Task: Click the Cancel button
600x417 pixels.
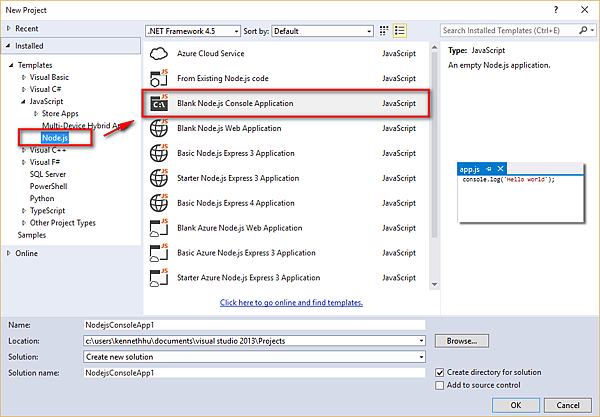Action: pyautogui.click(x=568, y=405)
